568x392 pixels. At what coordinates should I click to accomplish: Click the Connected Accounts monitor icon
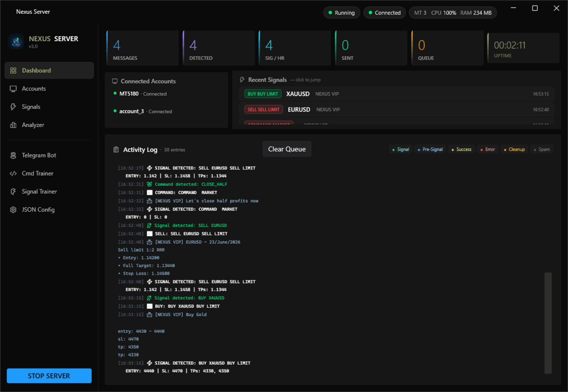[x=115, y=81]
